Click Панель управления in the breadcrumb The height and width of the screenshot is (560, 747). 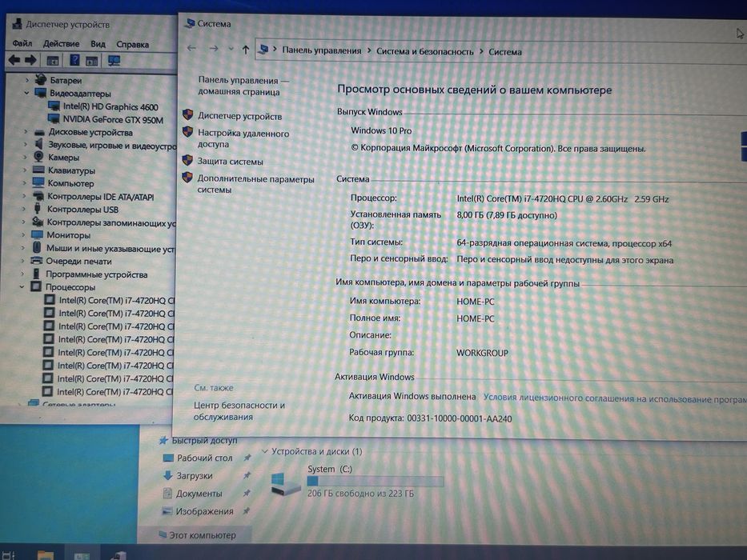[x=322, y=50]
